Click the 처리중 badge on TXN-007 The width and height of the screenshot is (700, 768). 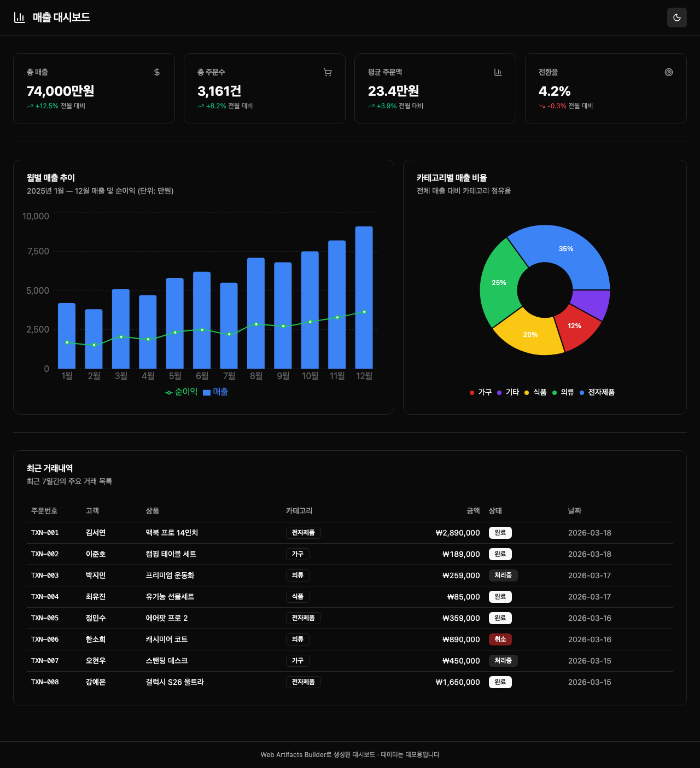(x=503, y=660)
